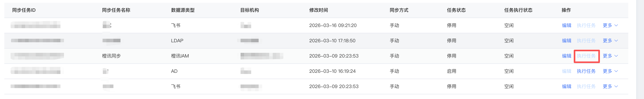Viewport: 644px width, 99px height.
Task: Click the 同步任务ID column header
Action: [x=24, y=10]
